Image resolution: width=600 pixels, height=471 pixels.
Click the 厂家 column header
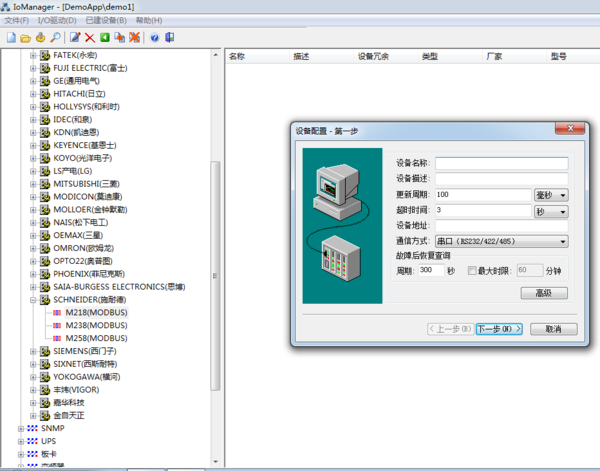pyautogui.click(x=515, y=57)
